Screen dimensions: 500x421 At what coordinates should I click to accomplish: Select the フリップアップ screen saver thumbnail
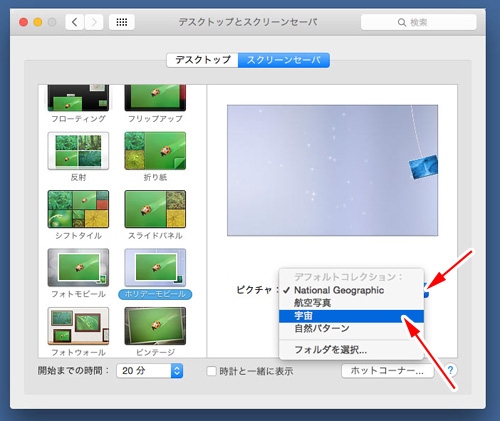155,98
